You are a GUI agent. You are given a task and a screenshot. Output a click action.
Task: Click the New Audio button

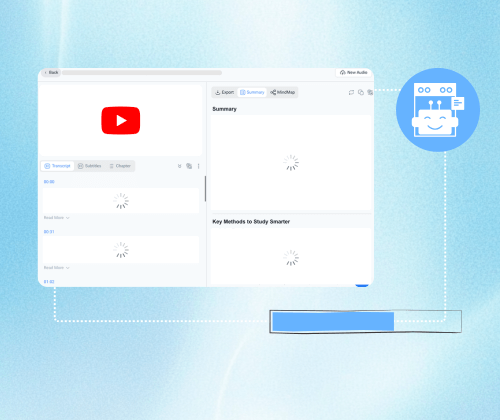(354, 72)
